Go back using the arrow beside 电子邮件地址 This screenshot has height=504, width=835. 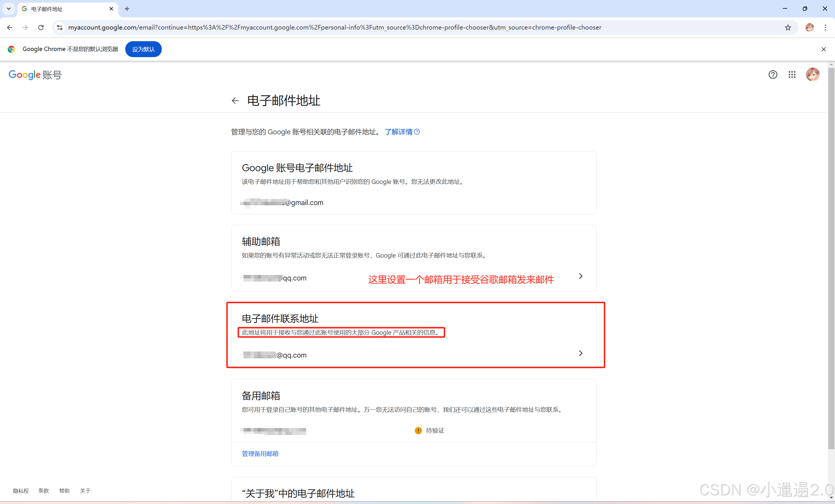pos(235,101)
